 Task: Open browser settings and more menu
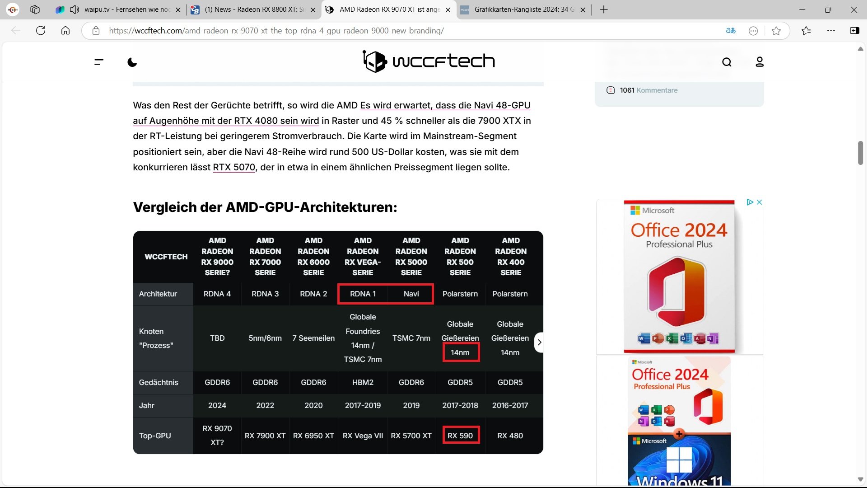(831, 31)
